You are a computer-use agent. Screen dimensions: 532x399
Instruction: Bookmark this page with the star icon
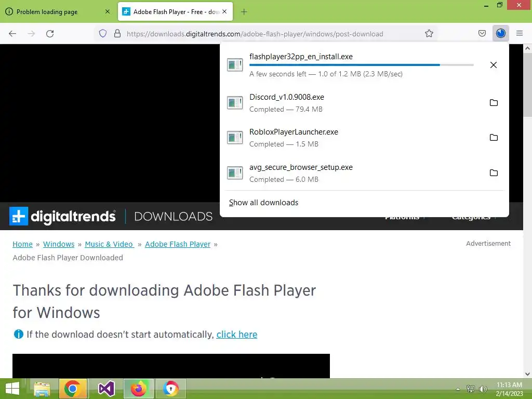[429, 34]
